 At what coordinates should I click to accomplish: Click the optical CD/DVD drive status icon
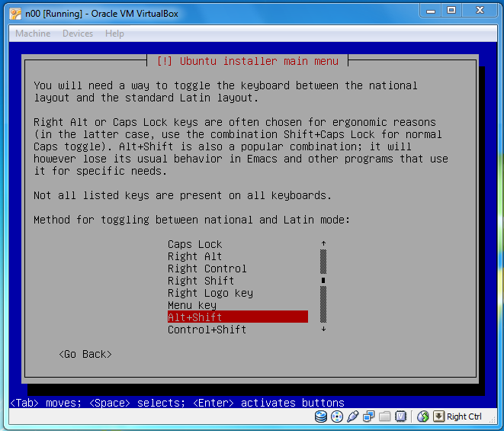pos(337,417)
